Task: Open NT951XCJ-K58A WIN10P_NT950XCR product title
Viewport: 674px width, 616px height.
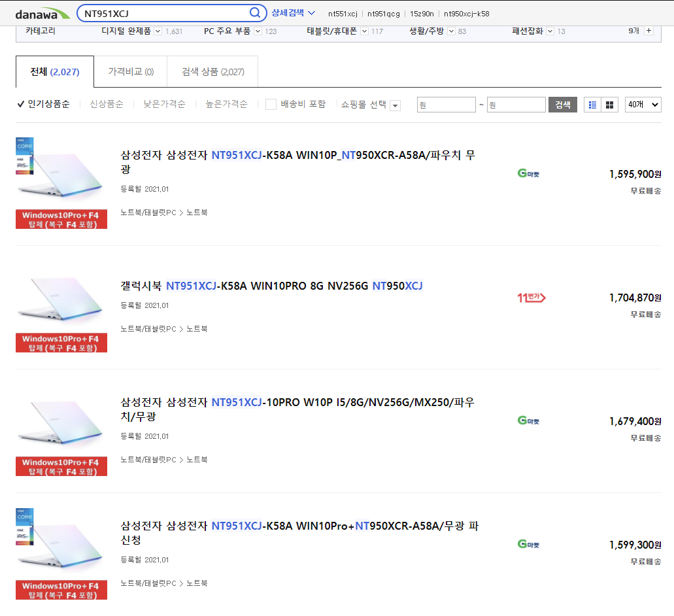Action: click(298, 162)
